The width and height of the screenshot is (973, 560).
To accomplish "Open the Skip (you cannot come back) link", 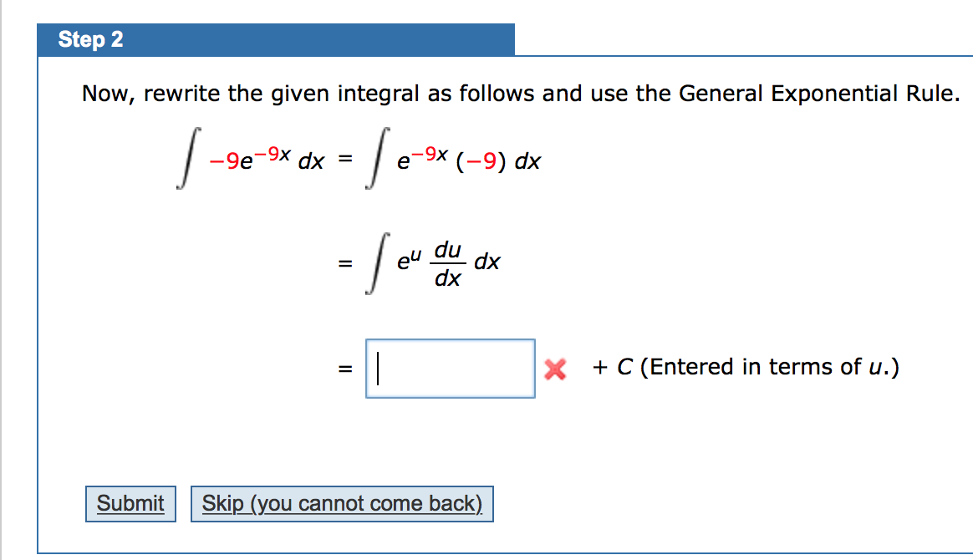I will click(342, 503).
